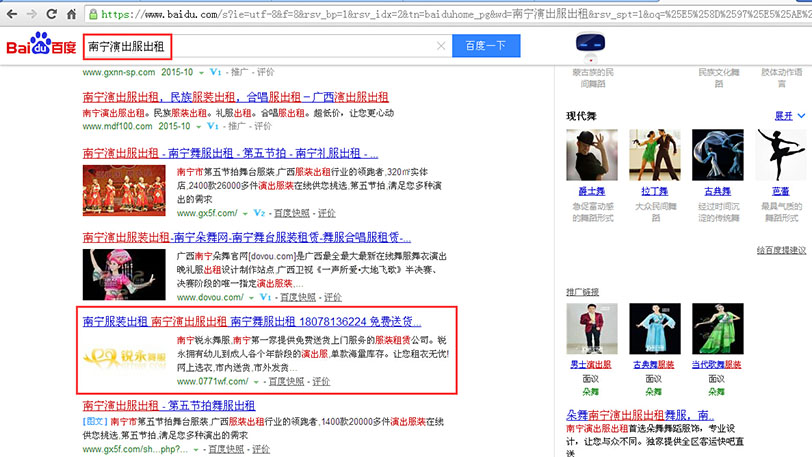Click V2 badge next to www.gx5f.com
The width and height of the screenshot is (812, 457).
(x=259, y=213)
